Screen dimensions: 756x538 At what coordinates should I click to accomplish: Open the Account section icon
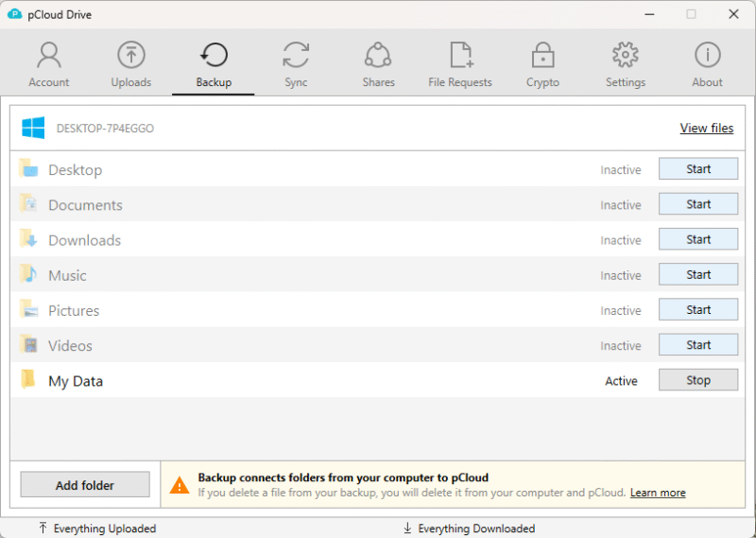click(x=49, y=55)
